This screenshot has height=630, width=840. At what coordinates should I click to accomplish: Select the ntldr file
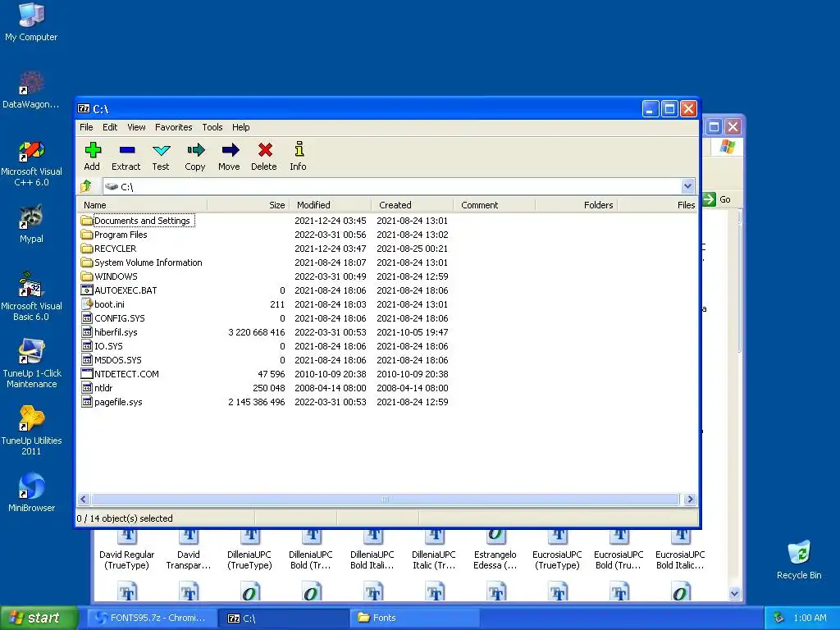coord(97,388)
